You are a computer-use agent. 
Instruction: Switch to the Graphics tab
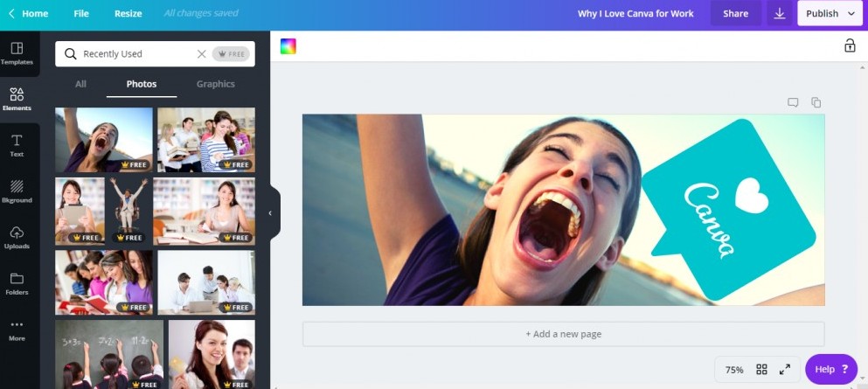(x=215, y=84)
